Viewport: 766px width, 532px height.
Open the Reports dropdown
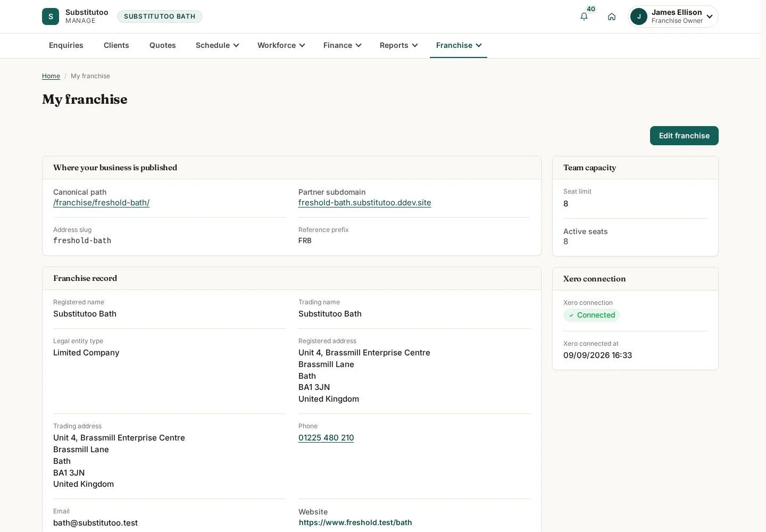pyautogui.click(x=399, y=45)
